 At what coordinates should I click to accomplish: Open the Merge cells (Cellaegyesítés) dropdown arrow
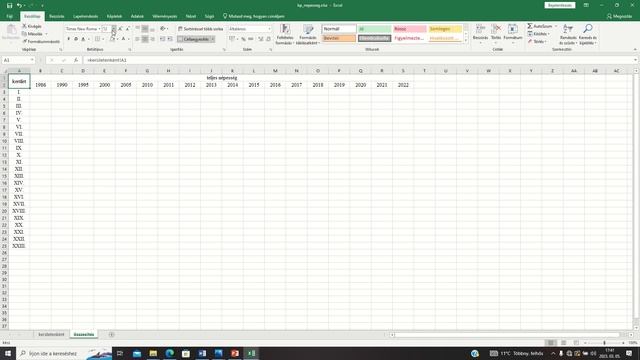pyautogui.click(x=213, y=39)
